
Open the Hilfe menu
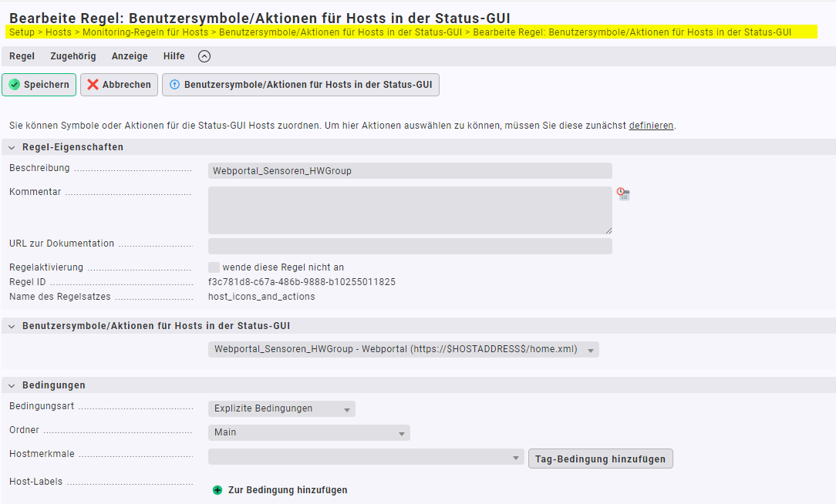(x=174, y=56)
